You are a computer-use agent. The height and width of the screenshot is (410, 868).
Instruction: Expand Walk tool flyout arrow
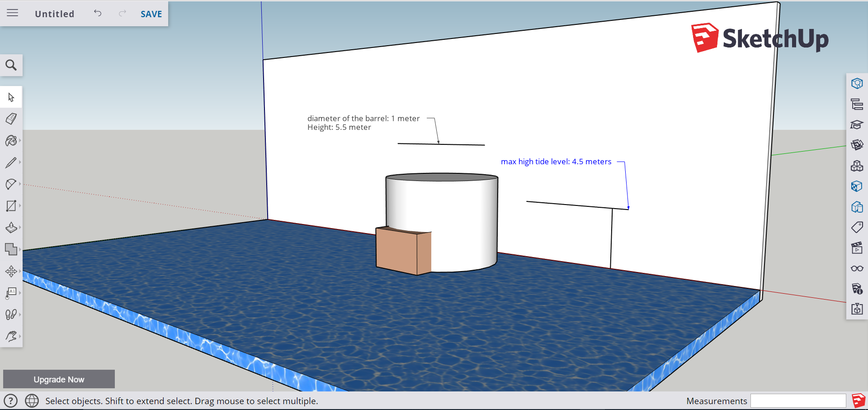pos(20,315)
